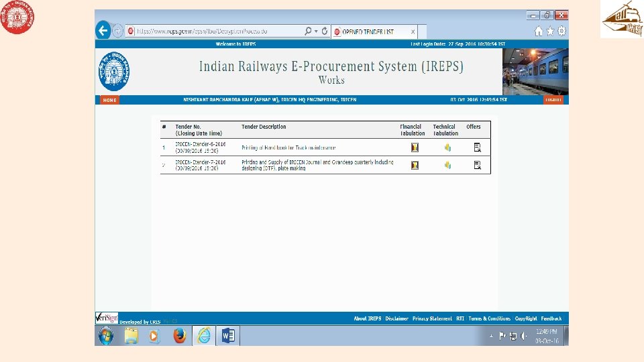Click the 'Financial Tabulation' column header
This screenshot has height=362, width=644.
[413, 130]
